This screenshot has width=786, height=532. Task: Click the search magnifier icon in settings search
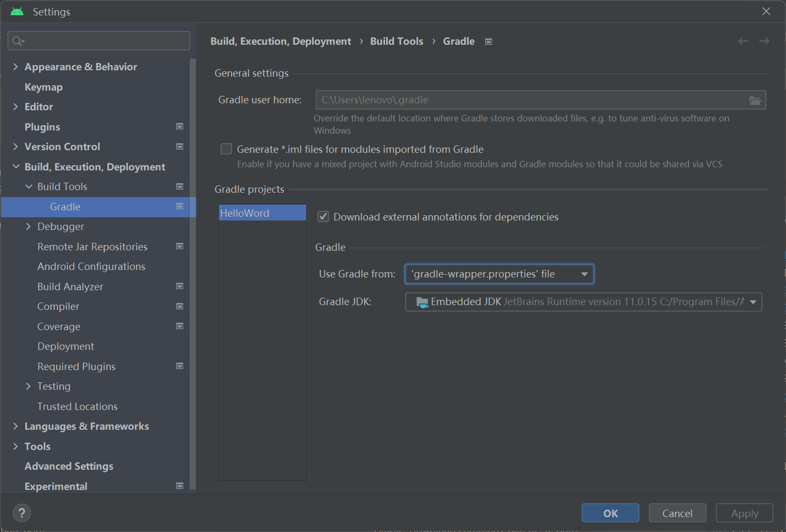tap(18, 41)
